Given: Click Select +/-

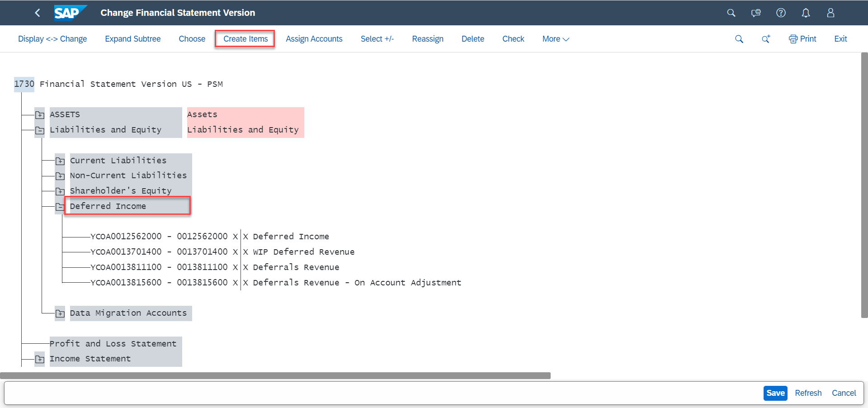Looking at the screenshot, I should [x=377, y=39].
